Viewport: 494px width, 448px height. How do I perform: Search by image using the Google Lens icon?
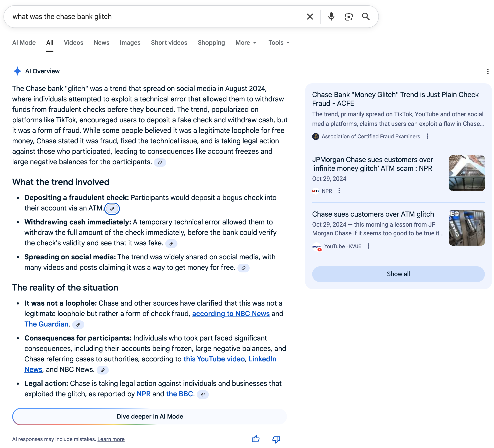(x=348, y=16)
